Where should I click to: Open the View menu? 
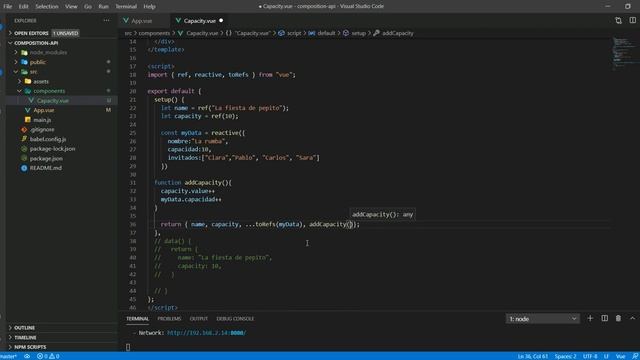[71, 7]
